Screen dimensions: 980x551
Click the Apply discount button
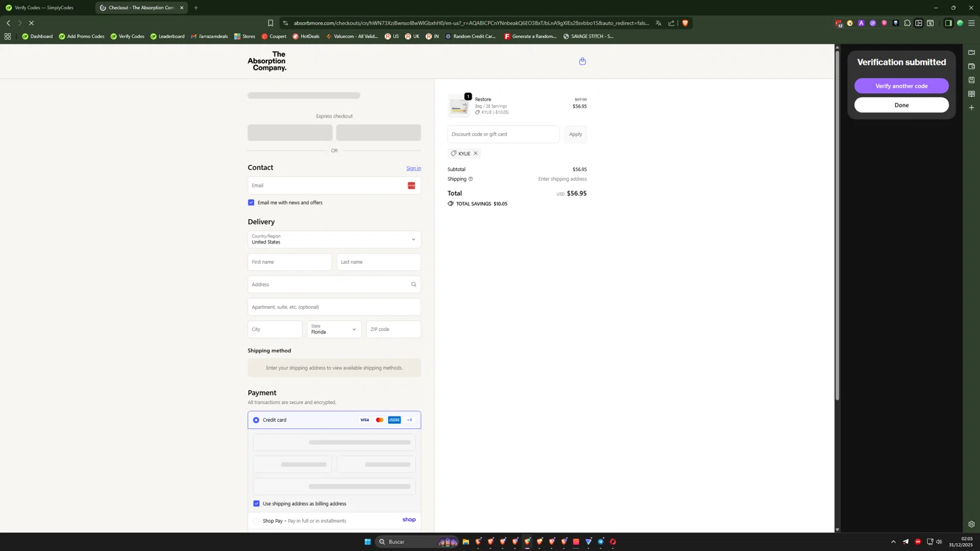(575, 134)
